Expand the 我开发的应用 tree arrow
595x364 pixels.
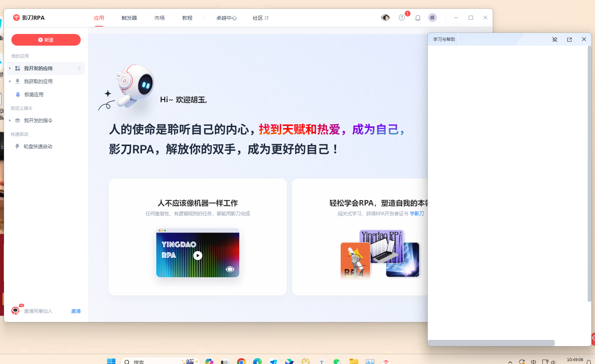tap(10, 68)
